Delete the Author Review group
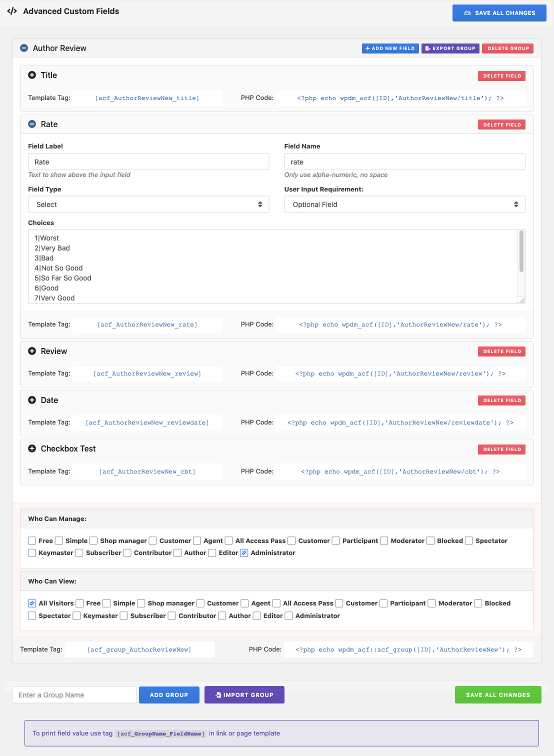Screen dimensions: 554x756 click(x=507, y=48)
